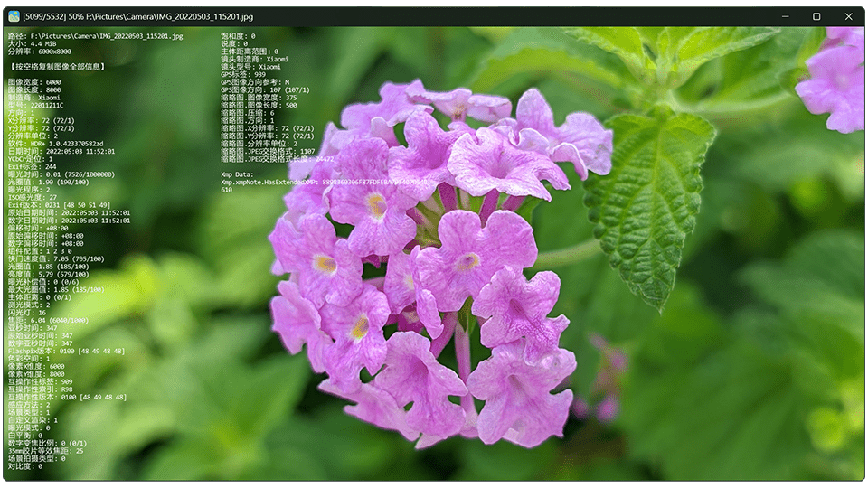Click the 焦距: 6.04 line

click(48, 320)
